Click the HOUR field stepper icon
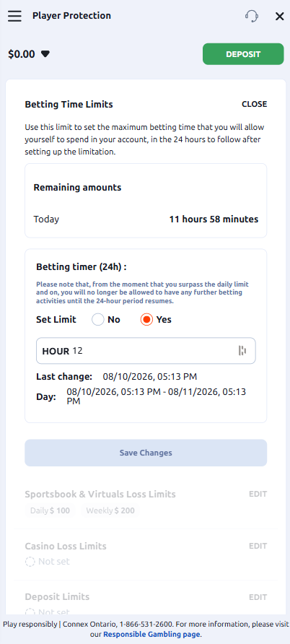 pos(242,350)
